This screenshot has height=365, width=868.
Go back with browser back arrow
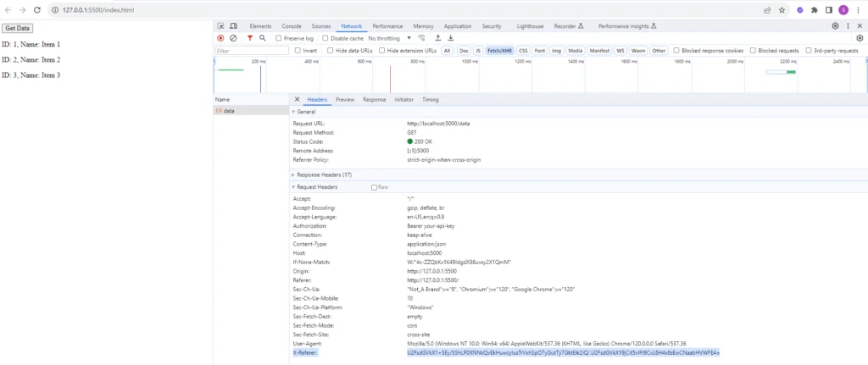tap(8, 10)
